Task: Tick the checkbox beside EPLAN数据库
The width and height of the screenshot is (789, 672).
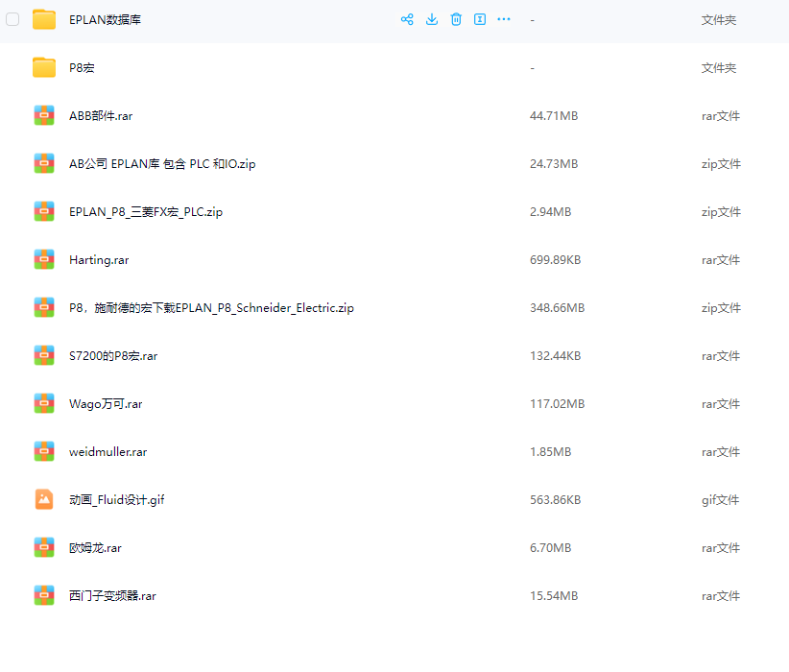Action: click(x=12, y=19)
